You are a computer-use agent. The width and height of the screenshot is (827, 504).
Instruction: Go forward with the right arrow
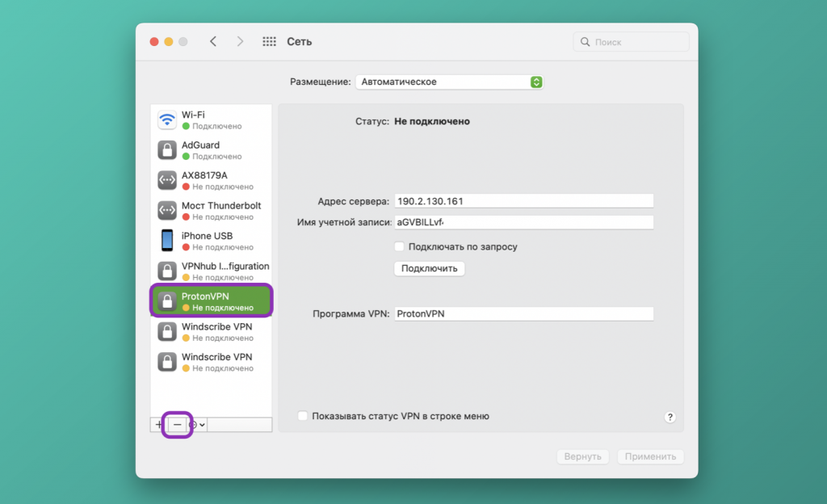pyautogui.click(x=240, y=42)
